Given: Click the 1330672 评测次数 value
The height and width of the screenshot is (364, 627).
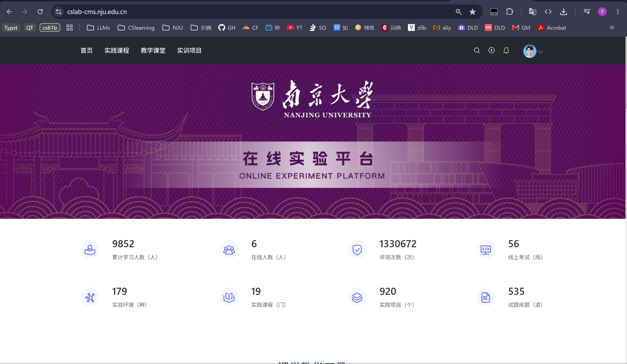Looking at the screenshot, I should coord(398,244).
